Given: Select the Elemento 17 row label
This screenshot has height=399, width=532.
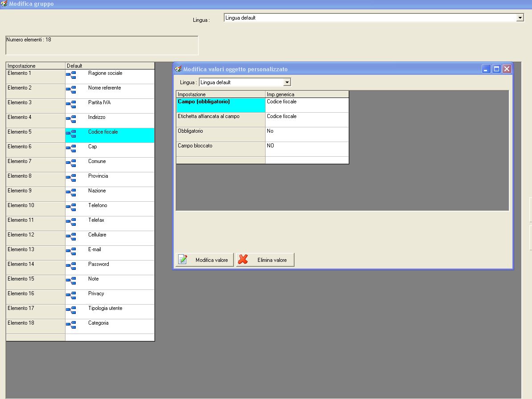Looking at the screenshot, I should pos(36,312).
